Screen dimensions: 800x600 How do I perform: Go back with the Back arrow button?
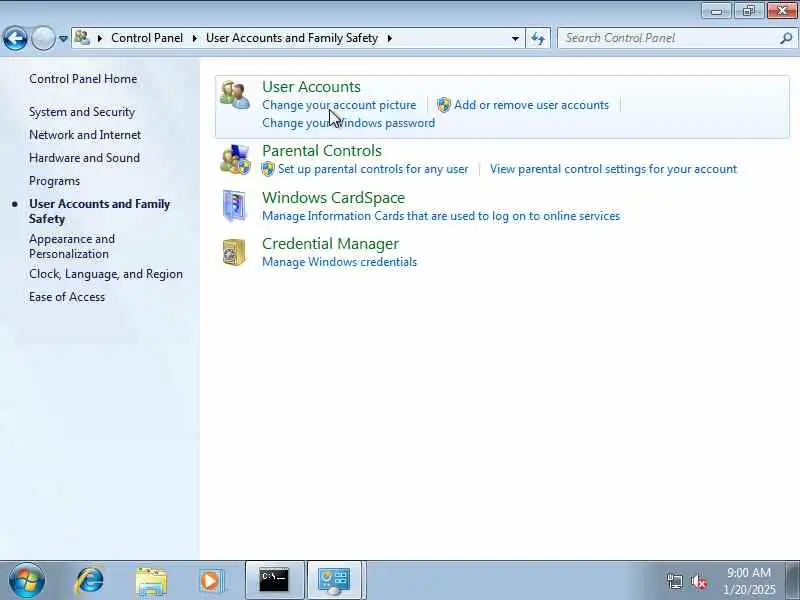(x=15, y=38)
